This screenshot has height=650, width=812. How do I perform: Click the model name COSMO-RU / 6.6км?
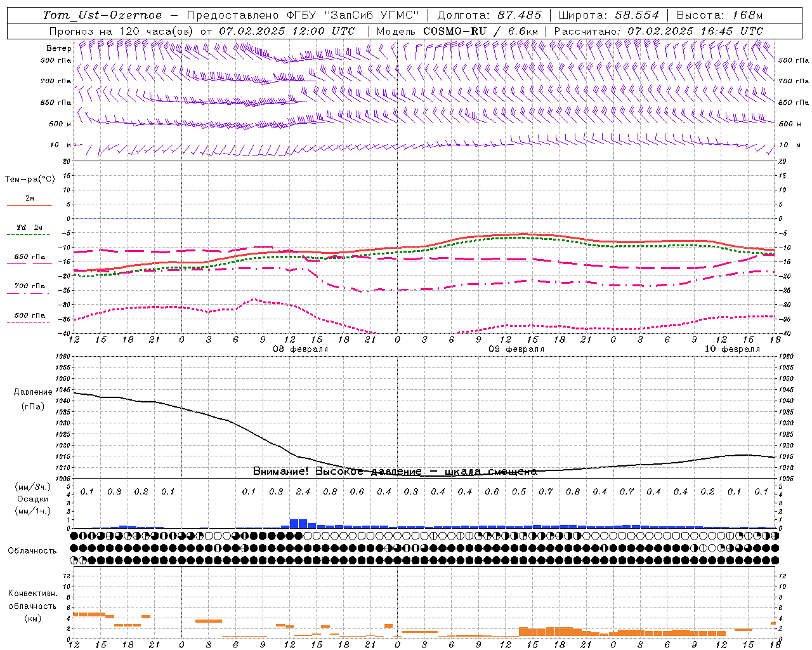(x=480, y=31)
